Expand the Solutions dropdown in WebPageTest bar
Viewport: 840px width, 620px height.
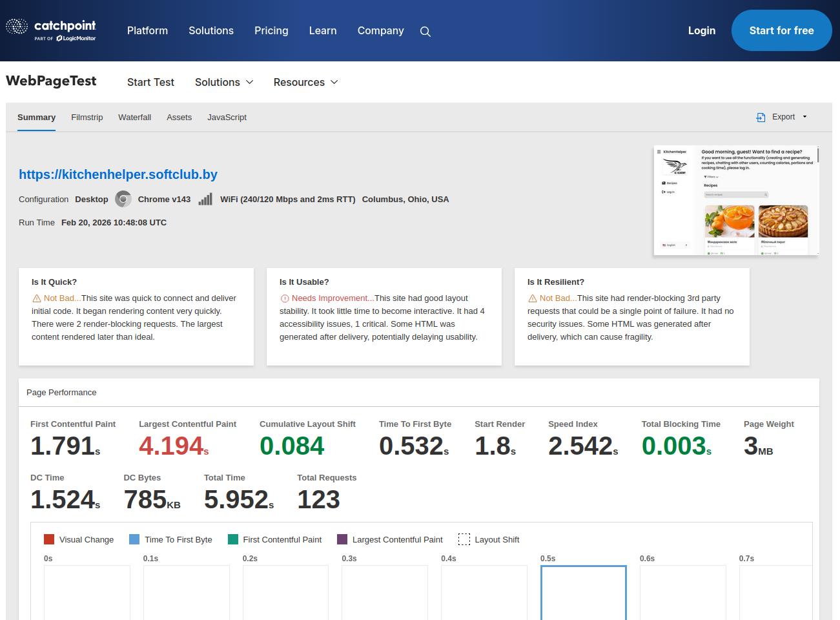point(224,82)
